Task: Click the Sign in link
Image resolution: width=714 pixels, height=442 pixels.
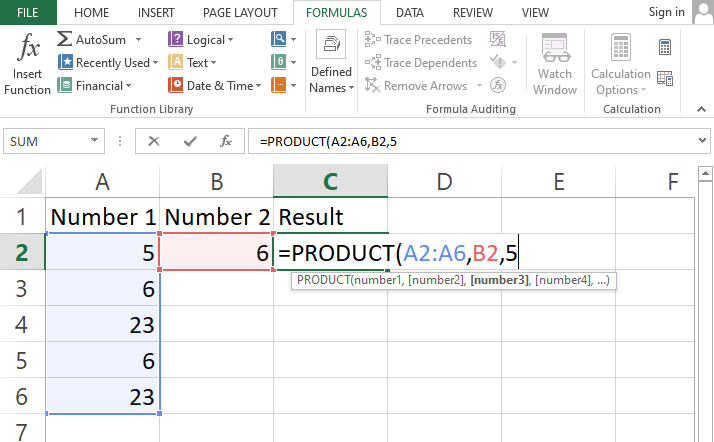Action: tap(666, 12)
